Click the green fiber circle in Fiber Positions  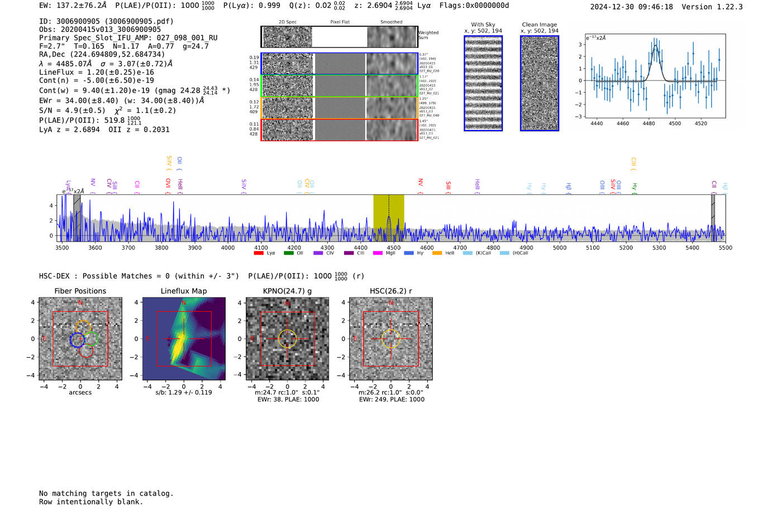pos(90,338)
